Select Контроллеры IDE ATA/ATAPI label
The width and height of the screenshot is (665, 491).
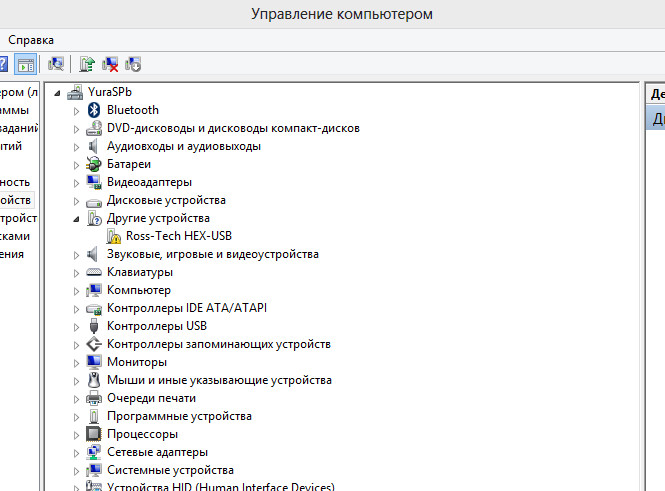click(x=187, y=308)
